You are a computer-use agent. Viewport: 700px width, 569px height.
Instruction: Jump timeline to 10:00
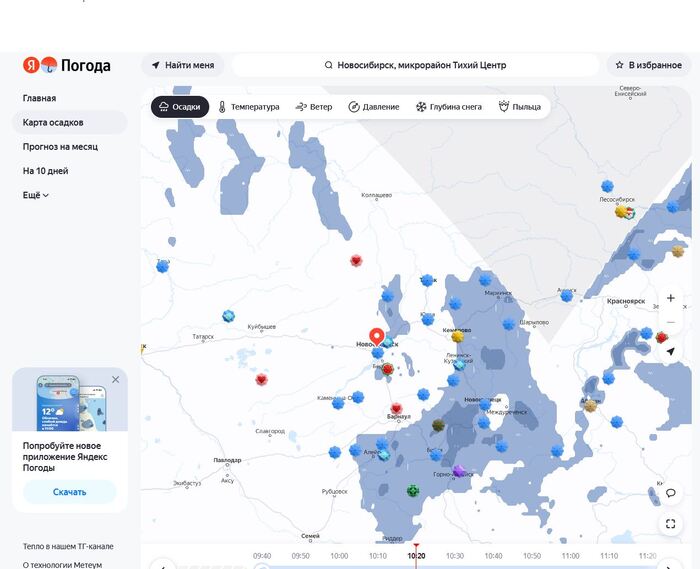339,556
